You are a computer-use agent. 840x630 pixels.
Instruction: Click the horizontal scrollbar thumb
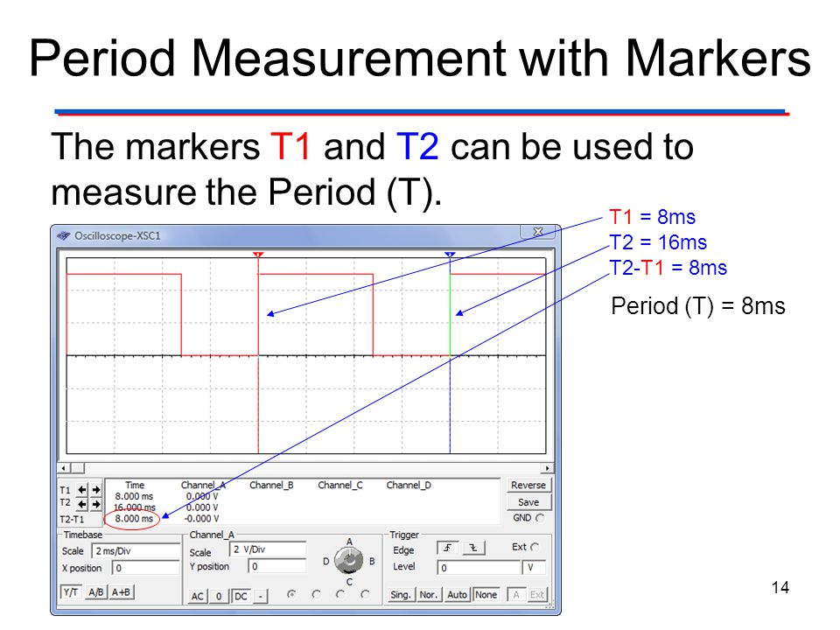click(x=78, y=468)
